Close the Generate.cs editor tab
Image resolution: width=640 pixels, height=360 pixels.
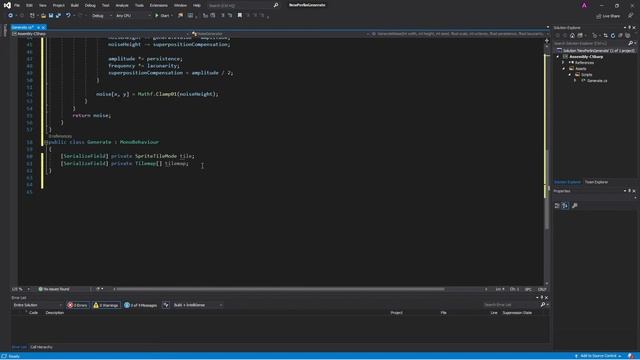coord(43,27)
